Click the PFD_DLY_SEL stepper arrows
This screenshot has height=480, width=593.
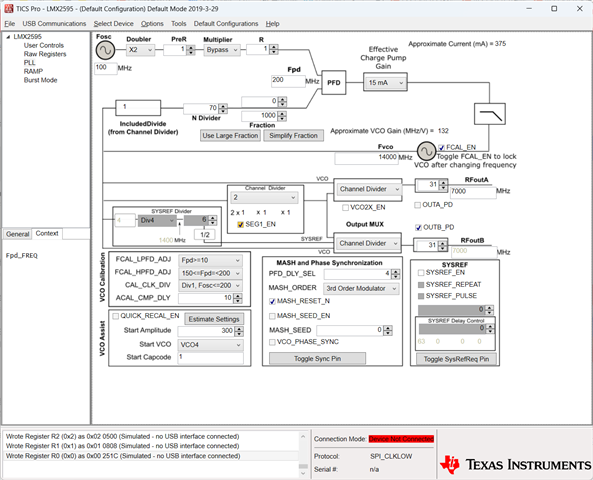coord(395,274)
